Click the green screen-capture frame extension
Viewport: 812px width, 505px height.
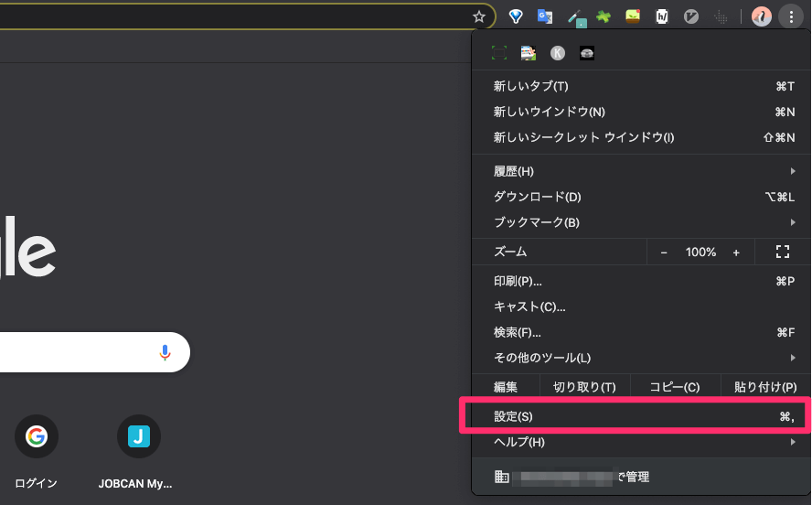pyautogui.click(x=499, y=53)
